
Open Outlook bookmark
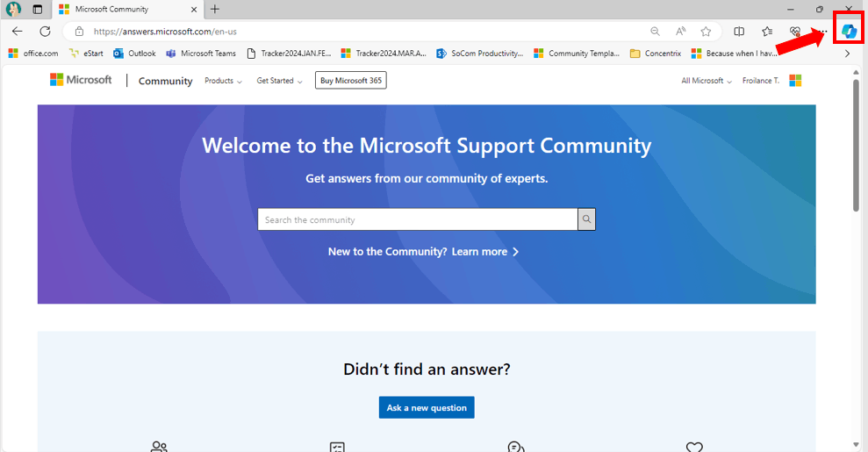[x=134, y=54]
